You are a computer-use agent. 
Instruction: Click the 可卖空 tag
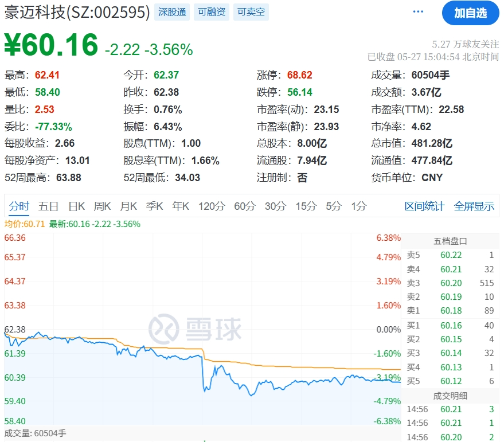coord(251,12)
